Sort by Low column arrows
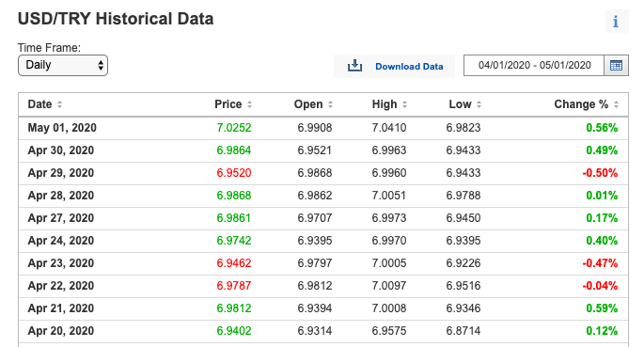Screen dimensions: 644x347 pyautogui.click(x=479, y=104)
